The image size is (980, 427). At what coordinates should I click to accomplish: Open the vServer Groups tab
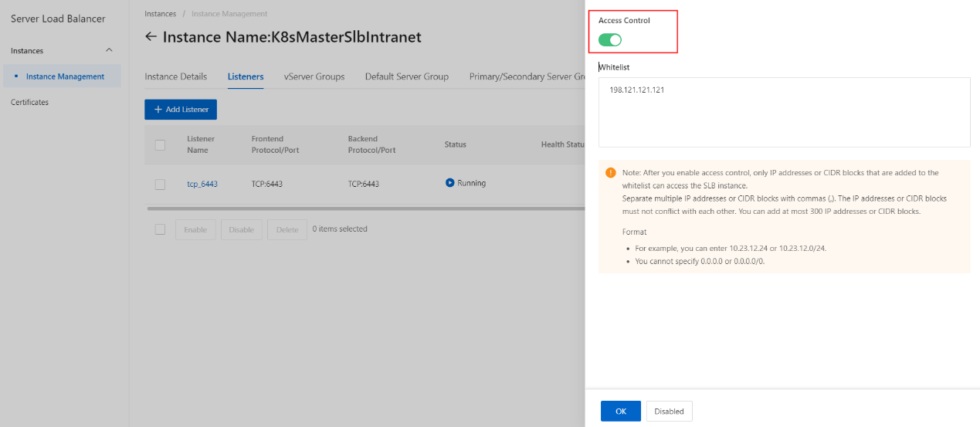click(314, 76)
